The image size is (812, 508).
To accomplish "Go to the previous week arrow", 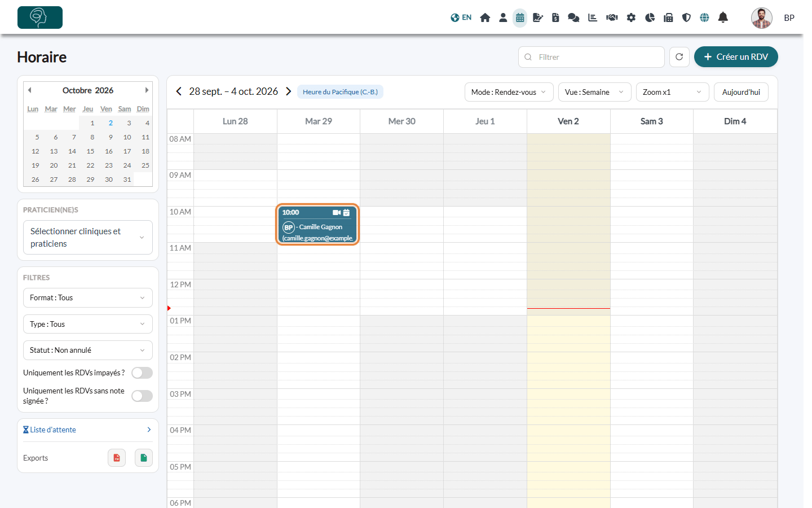I will pyautogui.click(x=179, y=91).
